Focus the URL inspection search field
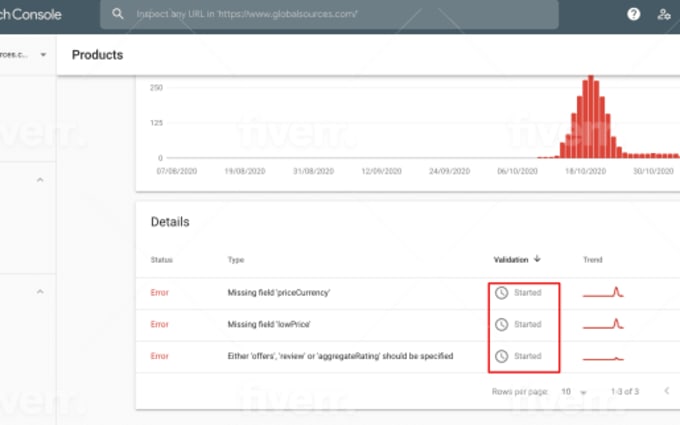The height and width of the screenshot is (425, 680). [x=329, y=14]
